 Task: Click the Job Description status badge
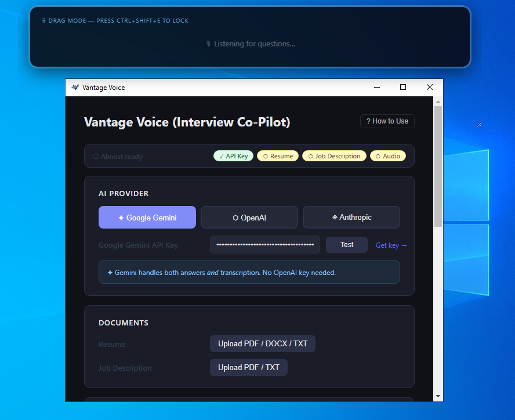pos(334,155)
